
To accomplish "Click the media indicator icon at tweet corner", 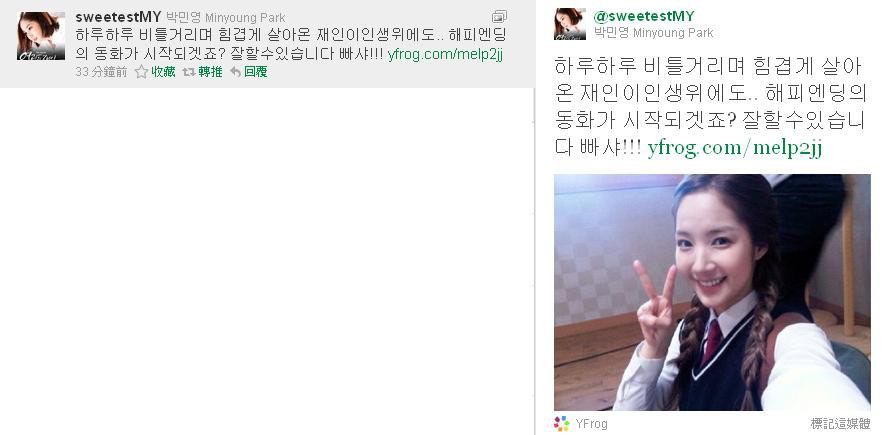I will point(499,16).
